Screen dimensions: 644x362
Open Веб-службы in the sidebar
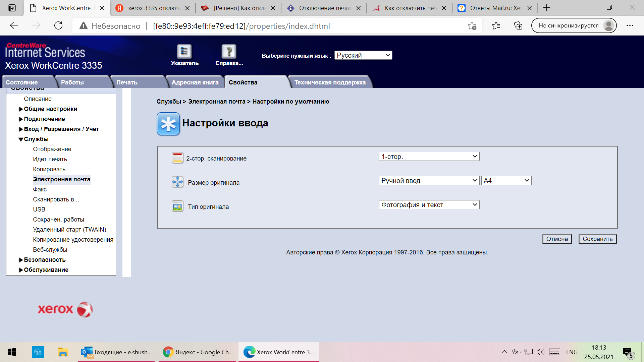(50, 250)
